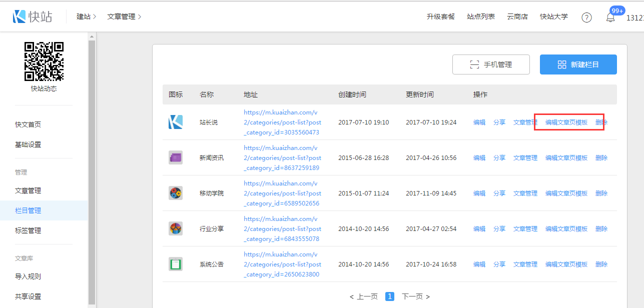Click the 新建栏目 button
The height and width of the screenshot is (308, 644).
578,64
